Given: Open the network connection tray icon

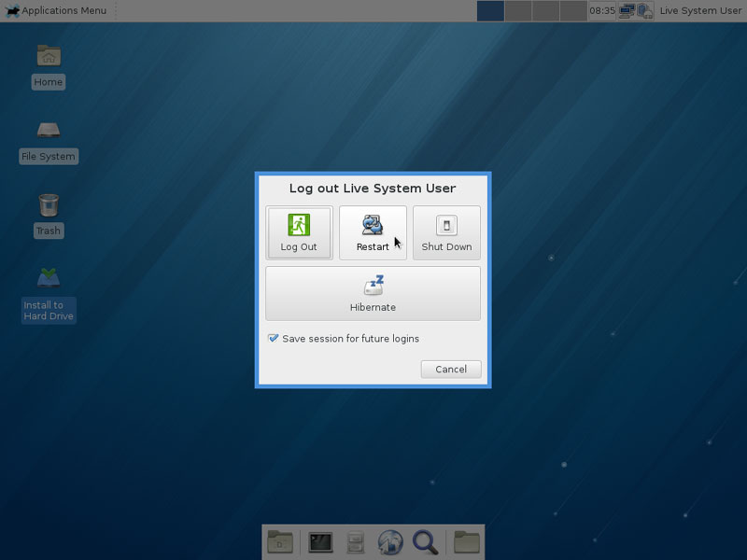Looking at the screenshot, I should [x=627, y=10].
